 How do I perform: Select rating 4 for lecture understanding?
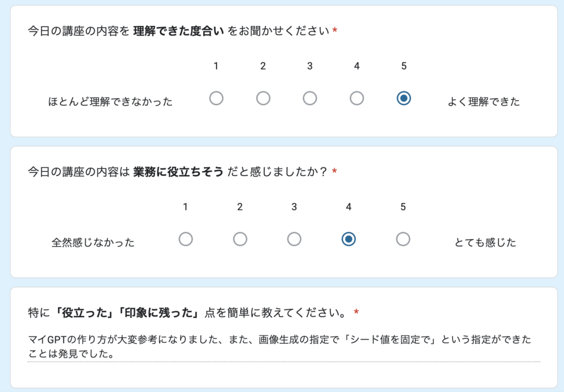point(357,99)
